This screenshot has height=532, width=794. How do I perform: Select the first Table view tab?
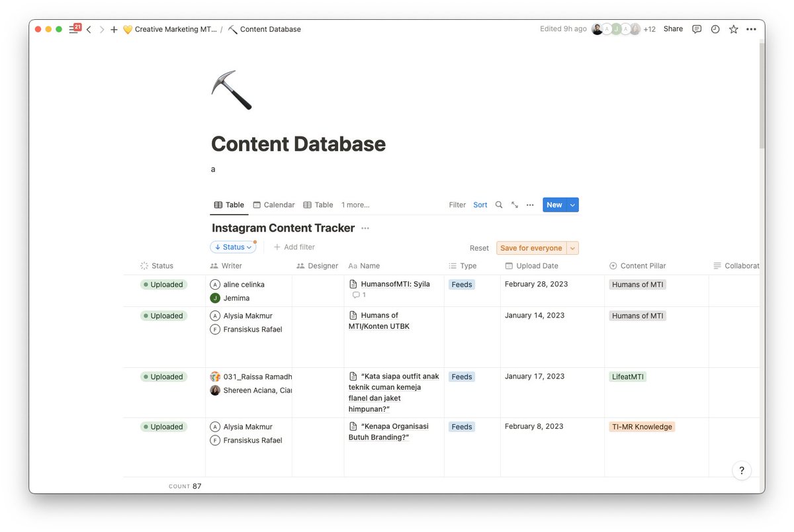[229, 205]
